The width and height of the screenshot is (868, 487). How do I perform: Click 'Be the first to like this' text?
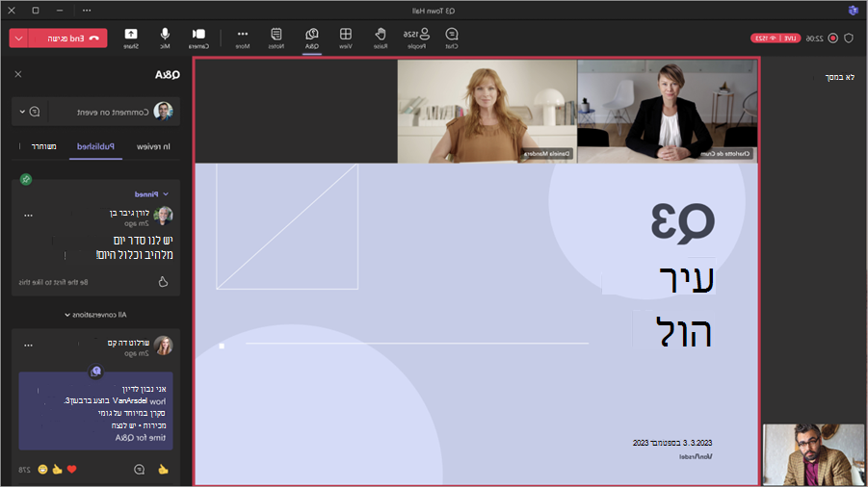53,282
